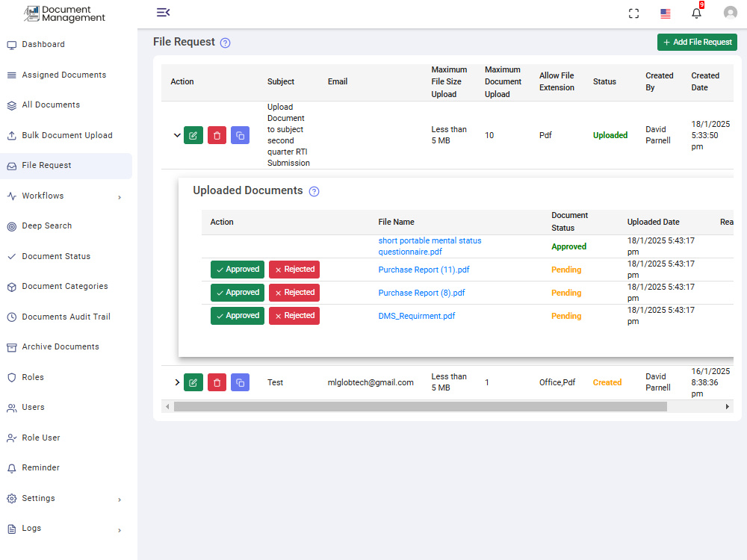Reject DMS_Requirment.pdf

click(x=294, y=316)
